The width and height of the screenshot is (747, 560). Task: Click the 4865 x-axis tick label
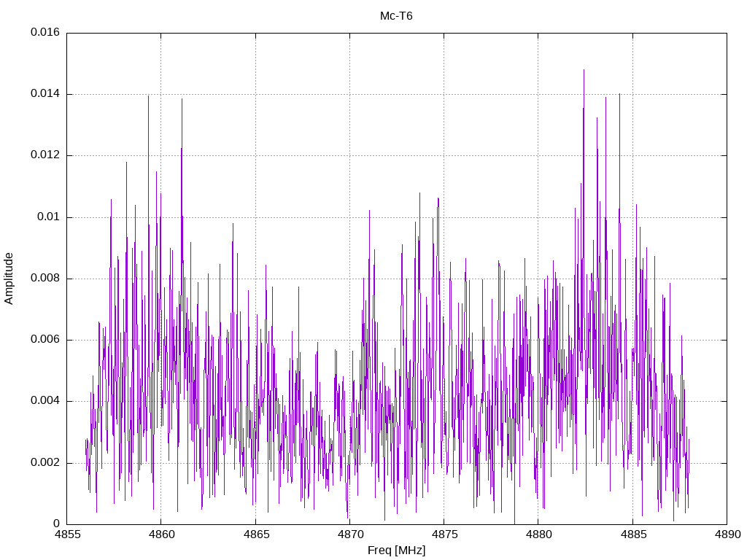[255, 534]
